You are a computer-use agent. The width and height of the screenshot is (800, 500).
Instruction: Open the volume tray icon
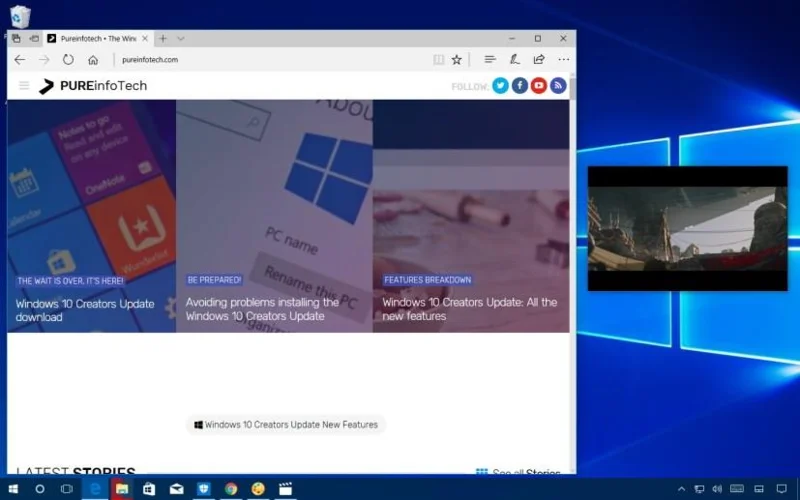pyautogui.click(x=717, y=489)
